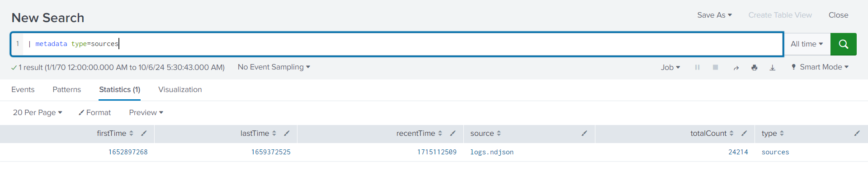Screen dimensions: 868x190
Task: Switch to the Events tab
Action: point(23,89)
